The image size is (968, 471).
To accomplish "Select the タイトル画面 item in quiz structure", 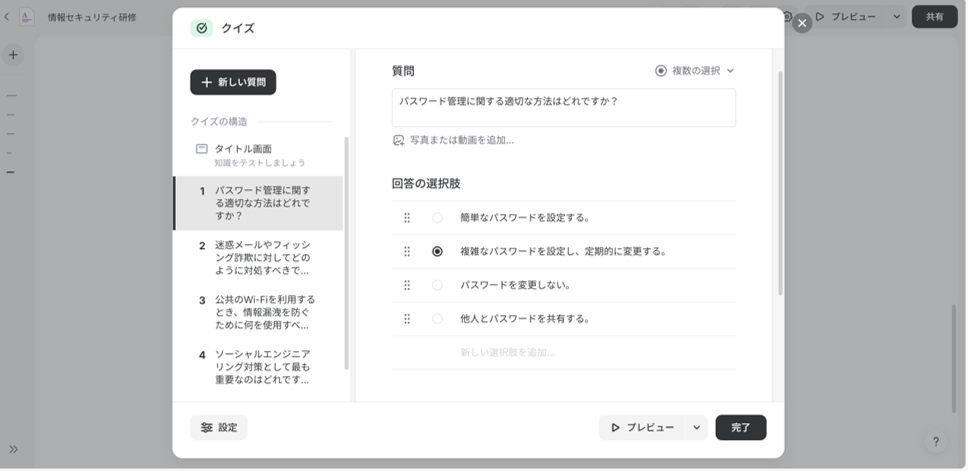I will tap(257, 155).
